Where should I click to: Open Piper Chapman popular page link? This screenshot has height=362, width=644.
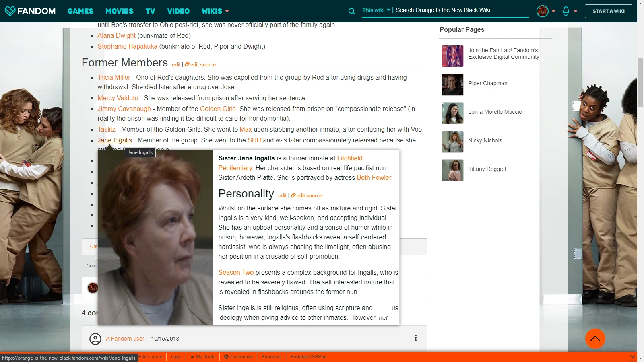[488, 84]
